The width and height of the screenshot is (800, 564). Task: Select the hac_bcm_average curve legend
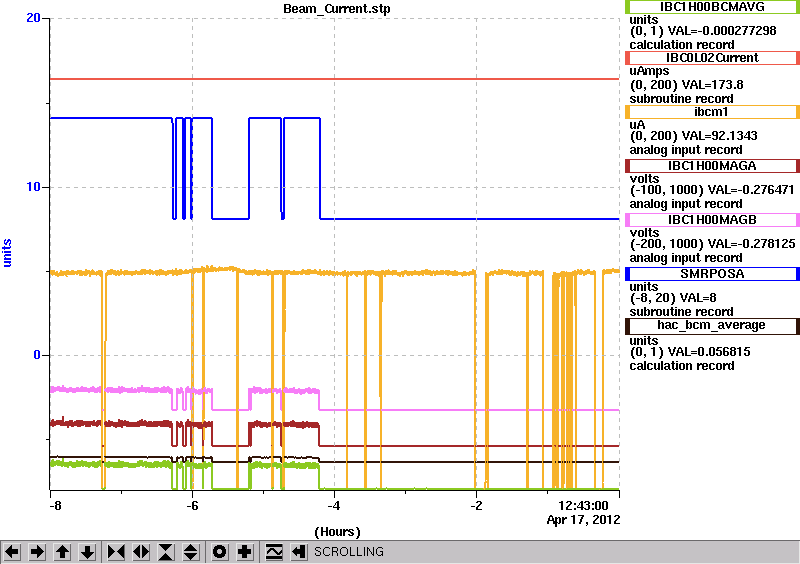712,326
